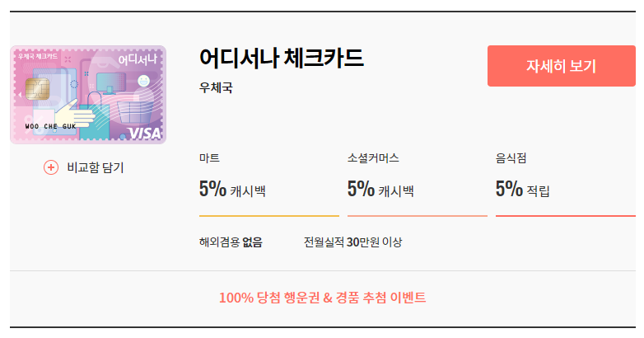This screenshot has height=338, width=644.
Task: Click the 소셜커머스 benefit category label
Action: coord(373,157)
